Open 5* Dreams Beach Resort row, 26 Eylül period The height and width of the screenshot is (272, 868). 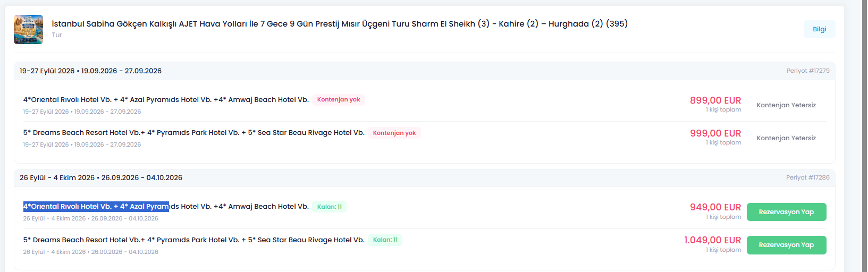tap(424, 245)
